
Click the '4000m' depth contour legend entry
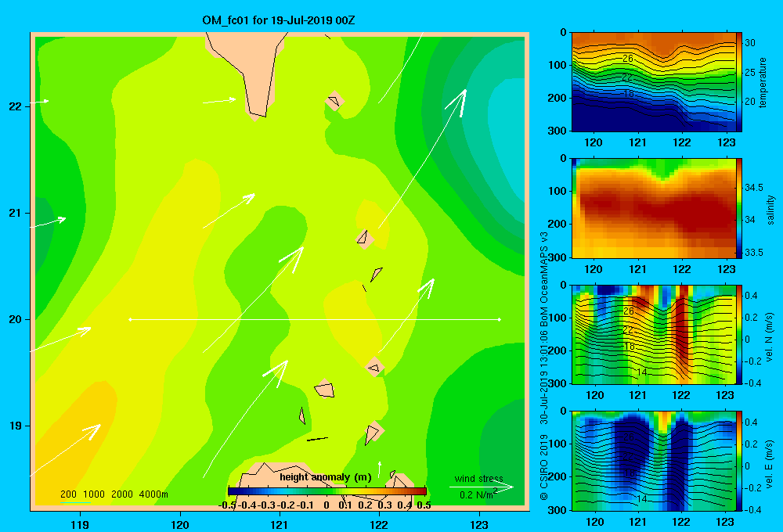pyautogui.click(x=153, y=494)
